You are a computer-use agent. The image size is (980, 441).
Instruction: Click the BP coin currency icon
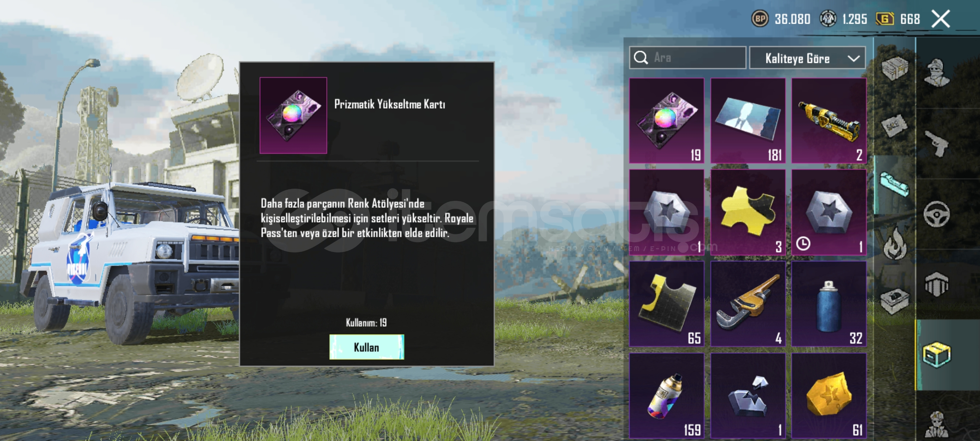tap(760, 19)
